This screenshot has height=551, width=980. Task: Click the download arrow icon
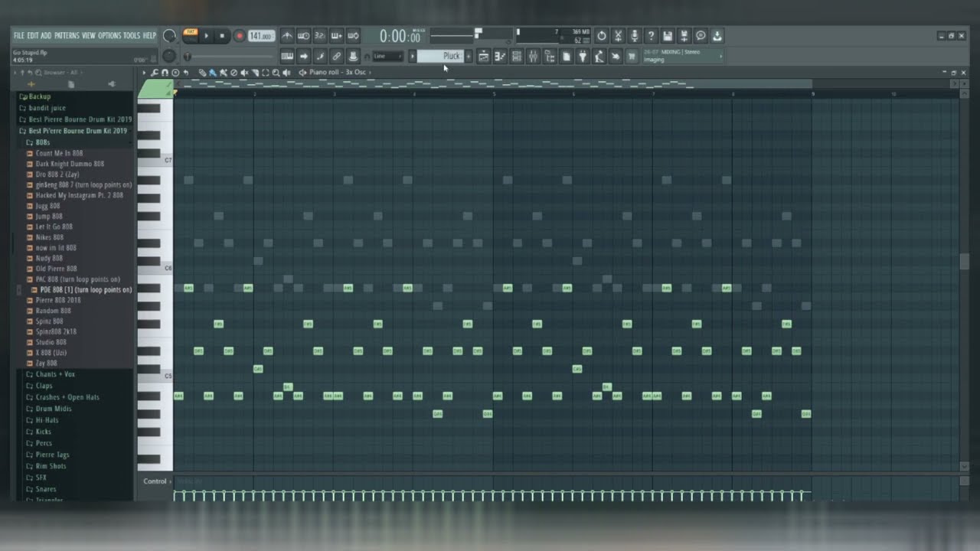click(717, 36)
